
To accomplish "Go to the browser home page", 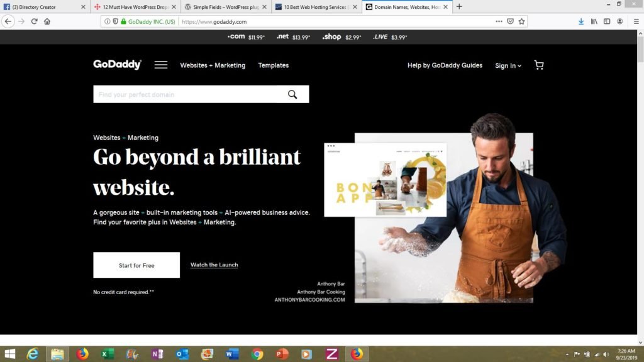I will pos(47,21).
